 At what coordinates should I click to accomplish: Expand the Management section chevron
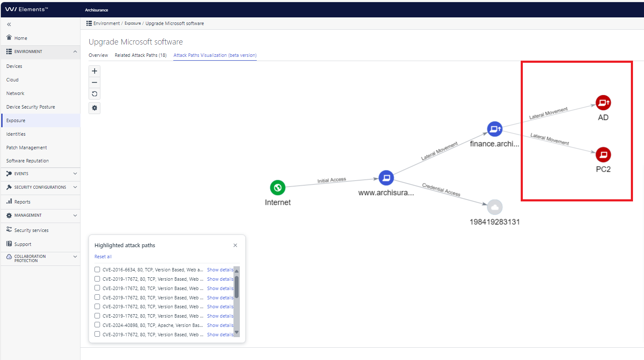(x=75, y=215)
